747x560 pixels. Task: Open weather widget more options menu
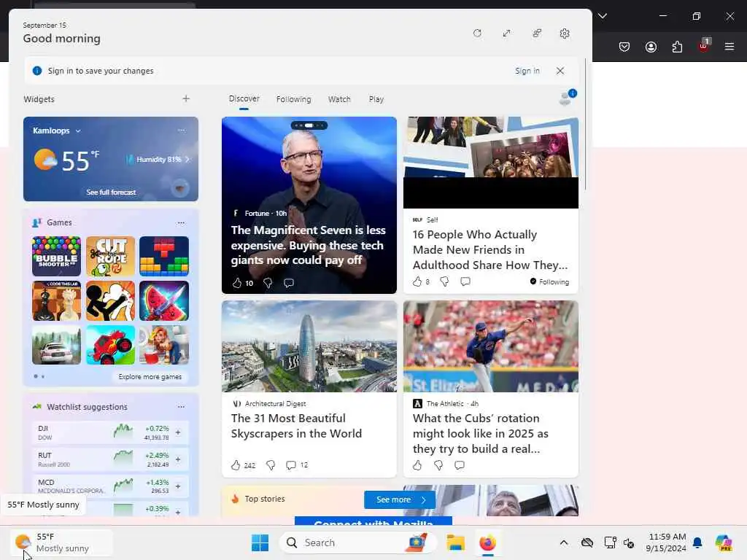(182, 130)
